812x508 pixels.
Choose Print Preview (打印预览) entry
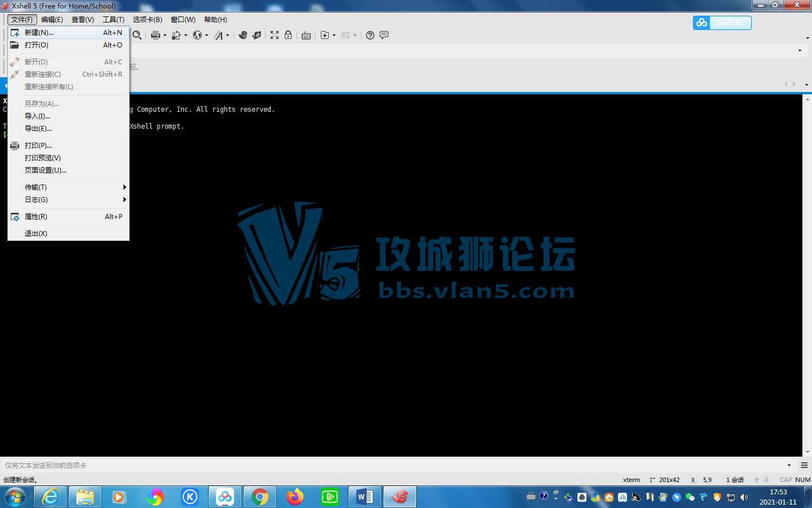click(68, 158)
